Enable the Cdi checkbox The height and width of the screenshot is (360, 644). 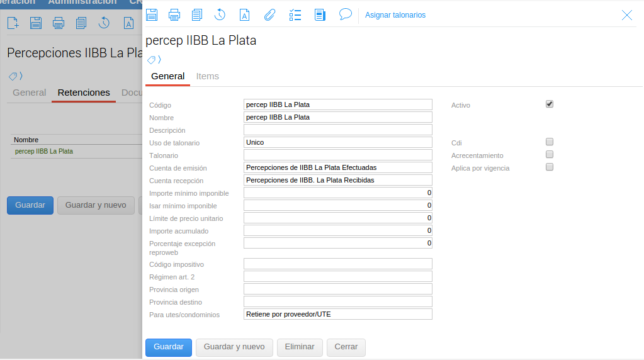550,142
